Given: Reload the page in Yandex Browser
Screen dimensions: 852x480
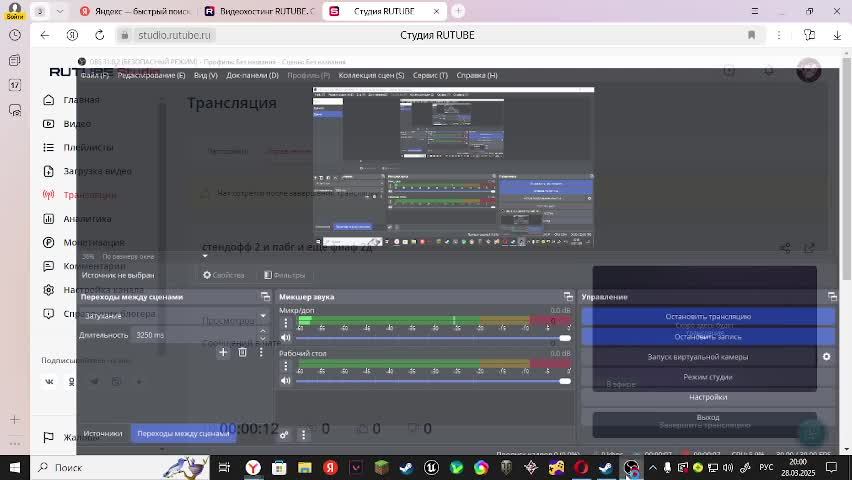Looking at the screenshot, I should pyautogui.click(x=99, y=35).
